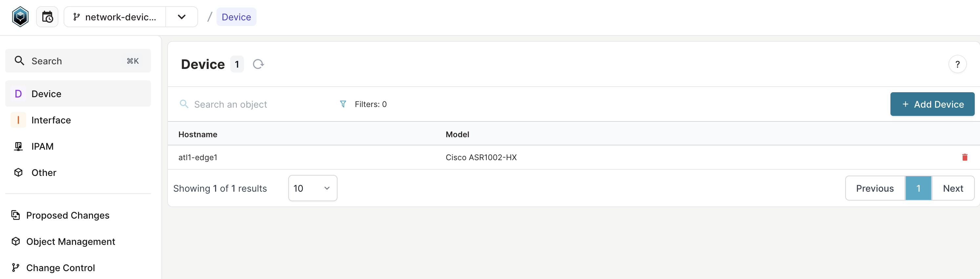Select page 1 in pagination
This screenshot has width=980, height=279.
pyautogui.click(x=918, y=188)
